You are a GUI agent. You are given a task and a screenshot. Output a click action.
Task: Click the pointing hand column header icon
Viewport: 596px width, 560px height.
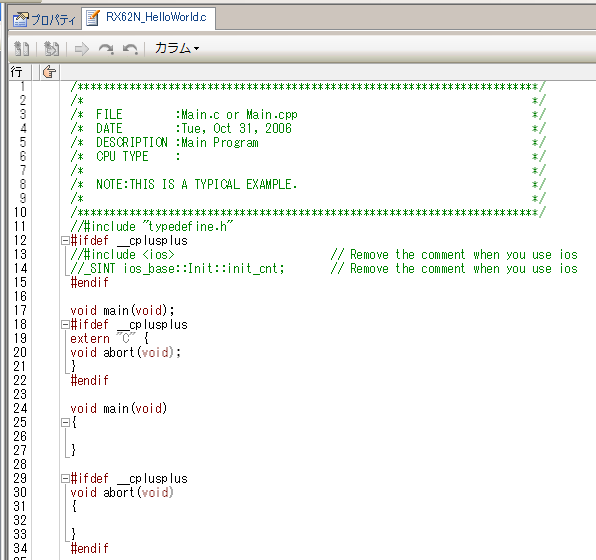click(49, 72)
